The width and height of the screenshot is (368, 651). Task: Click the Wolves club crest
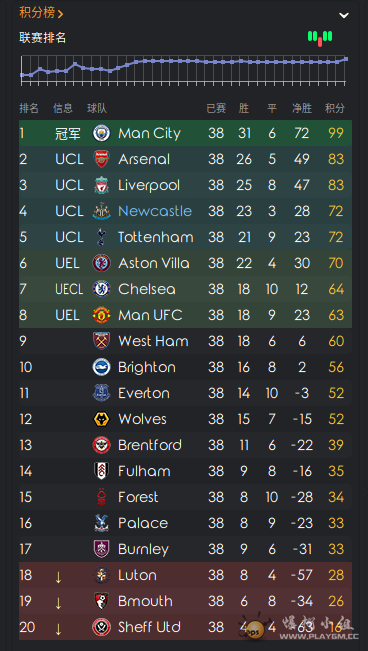tap(101, 419)
